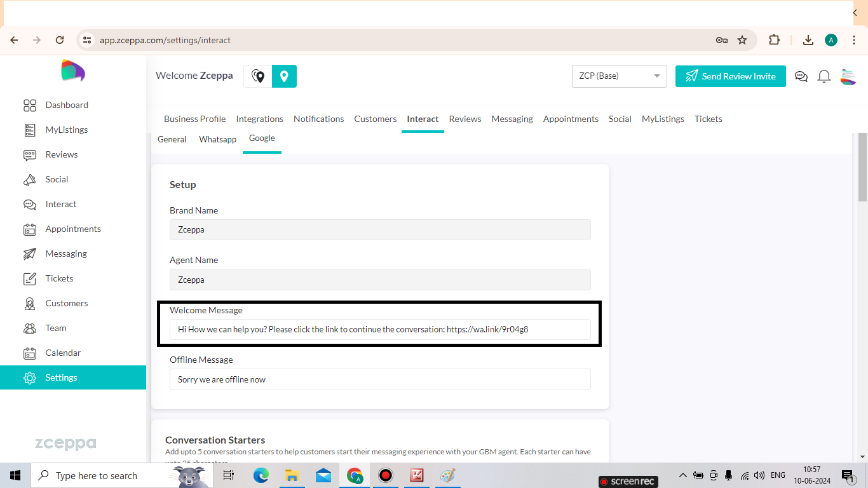
Task: Select Settings in the sidebar
Action: pyautogui.click(x=73, y=377)
